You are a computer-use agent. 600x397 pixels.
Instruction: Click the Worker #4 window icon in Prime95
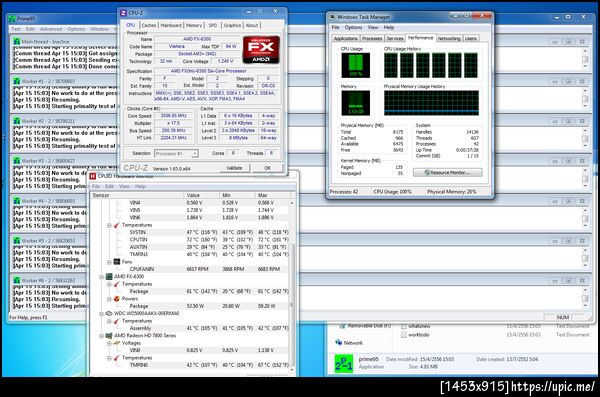(16, 201)
